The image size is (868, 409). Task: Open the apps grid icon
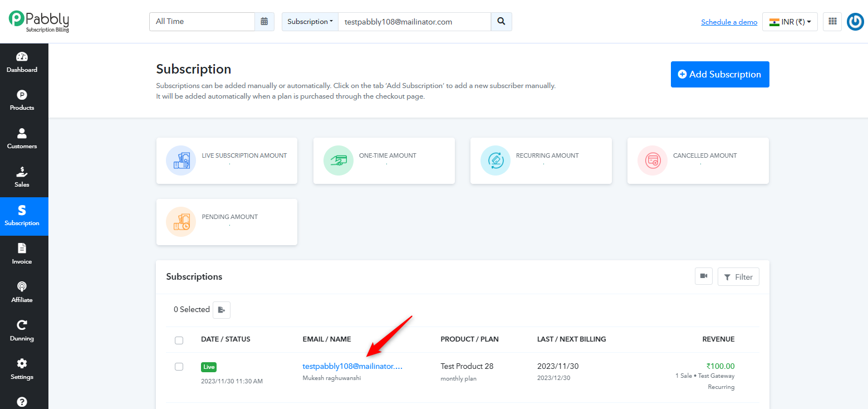(x=832, y=22)
